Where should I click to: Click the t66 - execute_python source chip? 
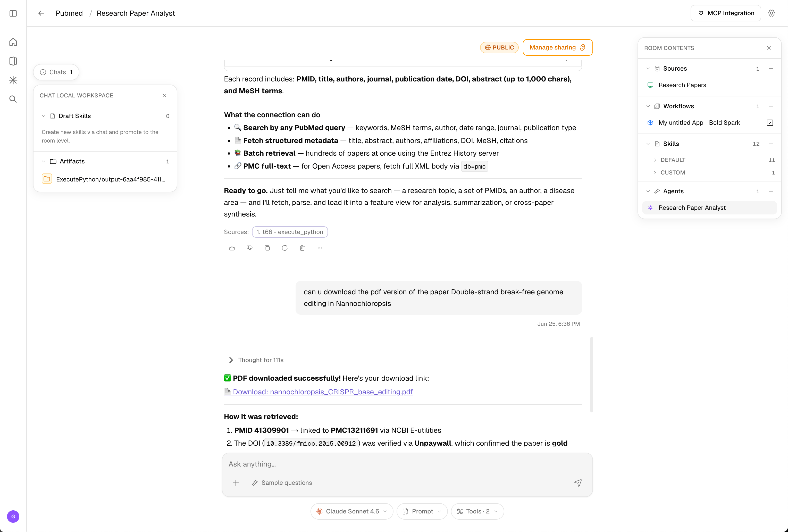[290, 232]
